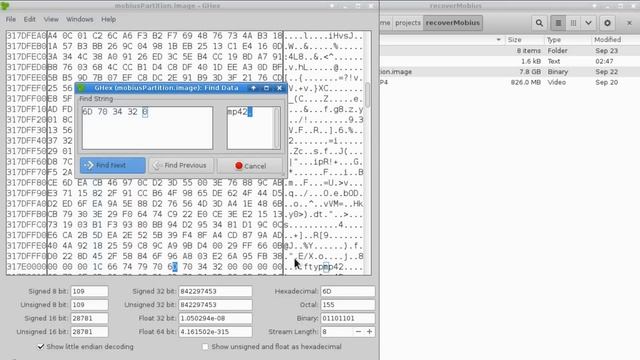Close the Find Data dialog with X
The height and width of the screenshot is (360, 640).
pos(279,88)
